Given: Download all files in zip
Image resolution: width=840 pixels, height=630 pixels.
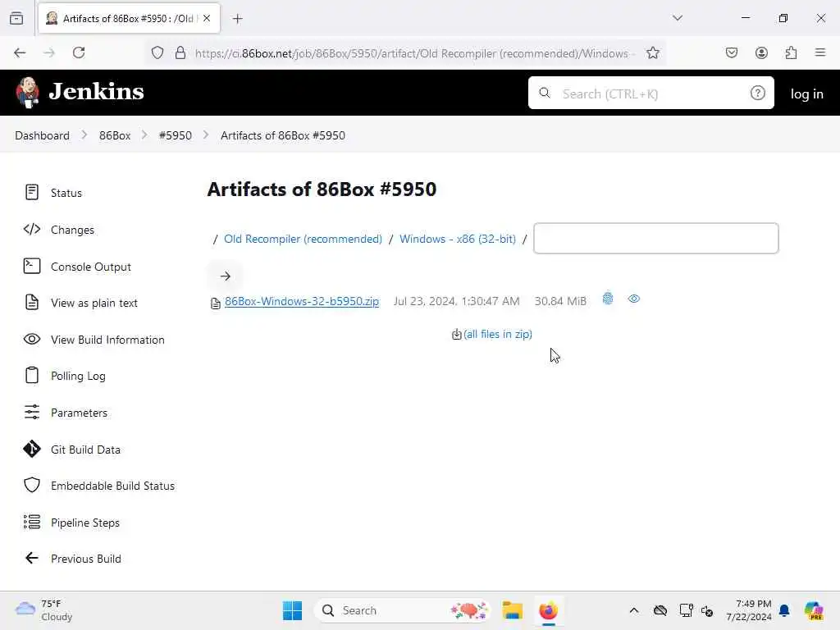Looking at the screenshot, I should 497,334.
